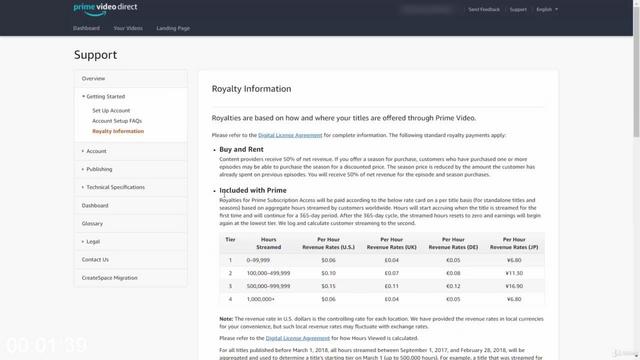Click the 100,000–499,999 hours cell
640x360 pixels.
pos(268,273)
